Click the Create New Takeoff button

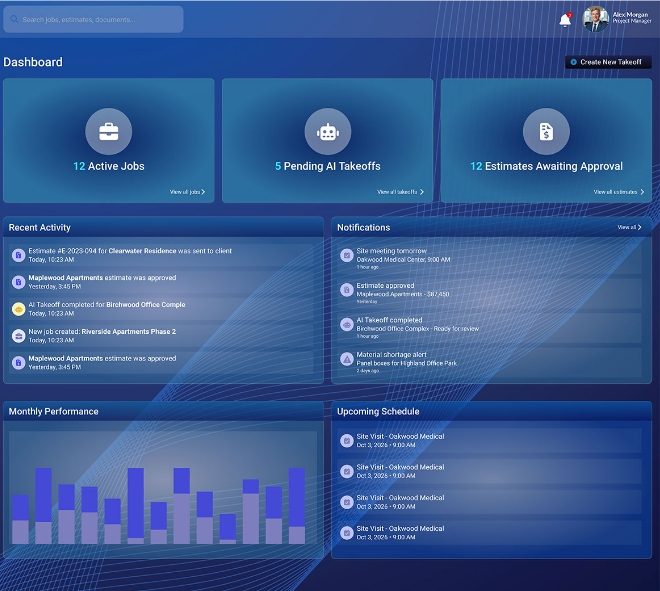point(608,62)
